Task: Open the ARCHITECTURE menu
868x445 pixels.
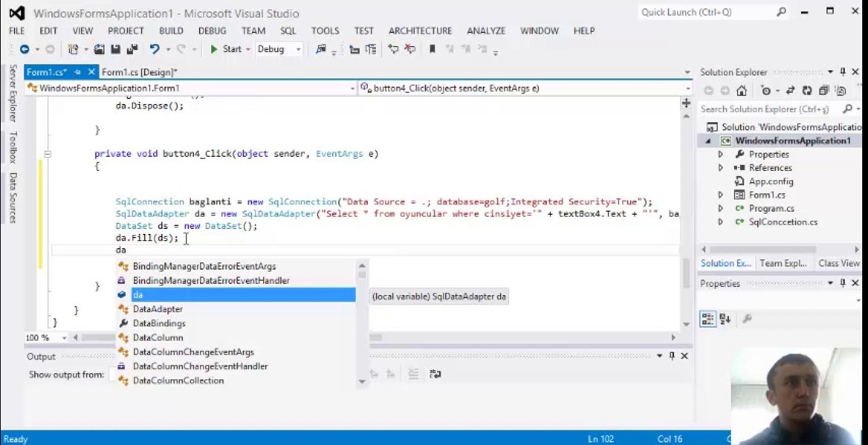Action: pos(420,31)
